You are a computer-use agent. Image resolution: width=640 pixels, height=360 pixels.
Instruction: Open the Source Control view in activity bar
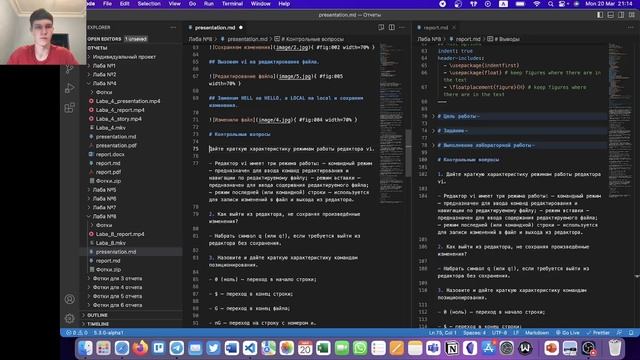pyautogui.click(x=69, y=69)
